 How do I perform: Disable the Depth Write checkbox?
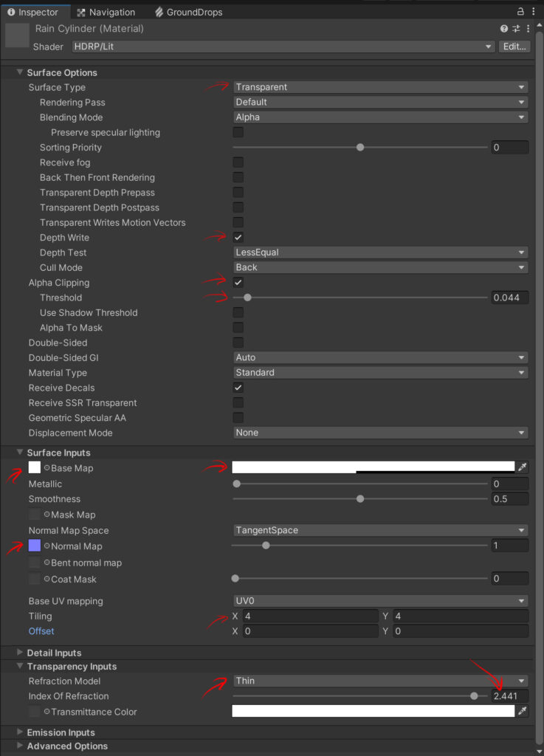click(x=238, y=238)
